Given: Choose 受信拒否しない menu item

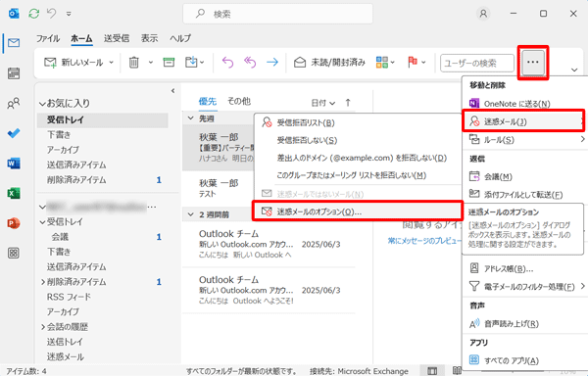Looking at the screenshot, I should point(358,140).
